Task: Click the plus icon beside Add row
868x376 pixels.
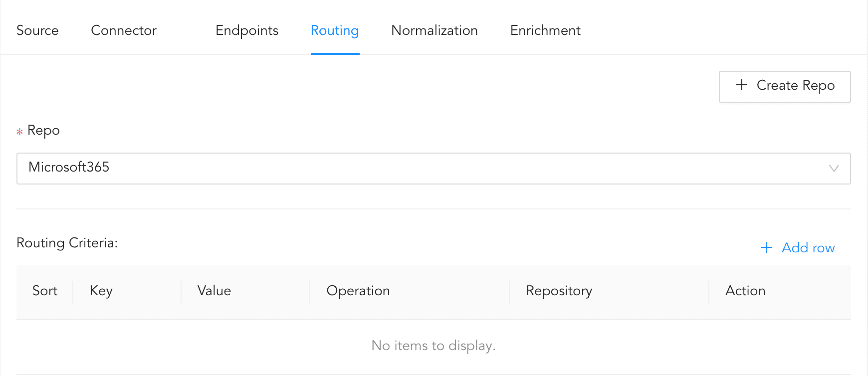Action: (x=767, y=247)
